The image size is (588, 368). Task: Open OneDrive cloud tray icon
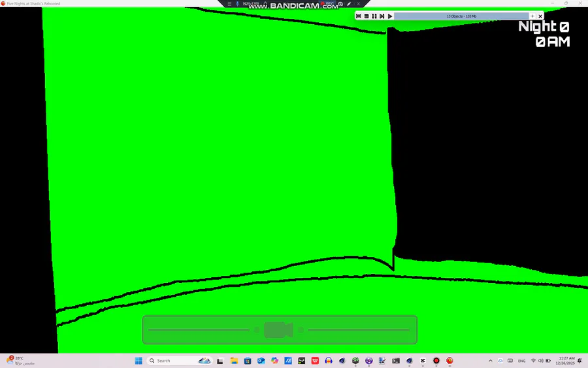click(x=500, y=361)
